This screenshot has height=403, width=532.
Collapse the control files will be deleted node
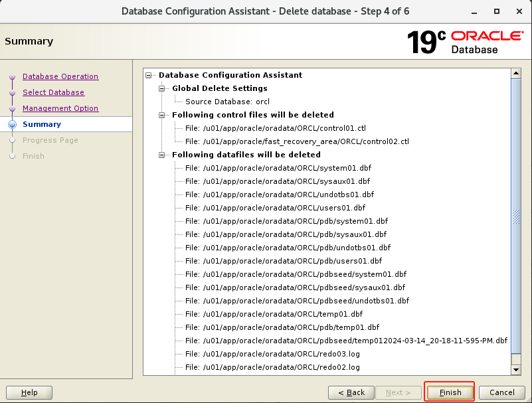(x=162, y=115)
